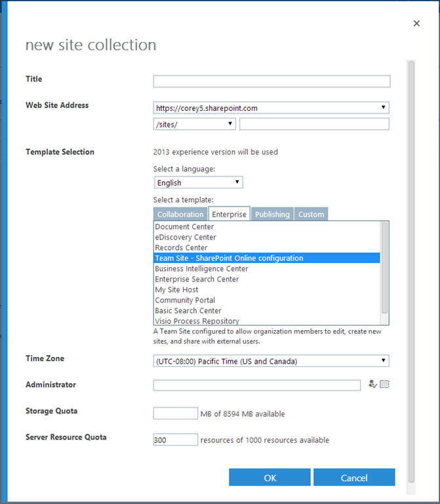Pick Business Intelligence Center template

[267, 268]
